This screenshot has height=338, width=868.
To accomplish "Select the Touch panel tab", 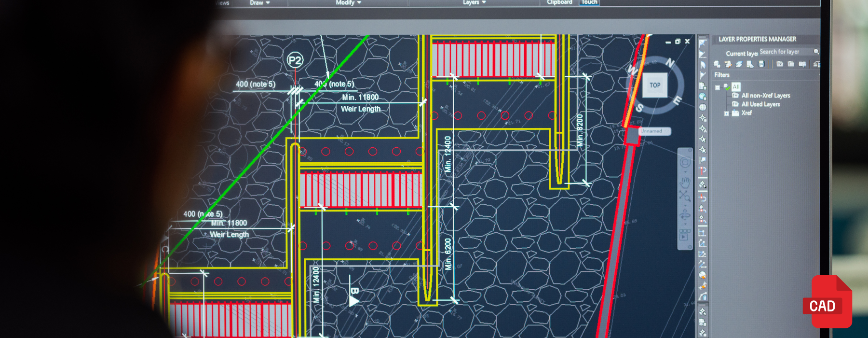I will [589, 2].
